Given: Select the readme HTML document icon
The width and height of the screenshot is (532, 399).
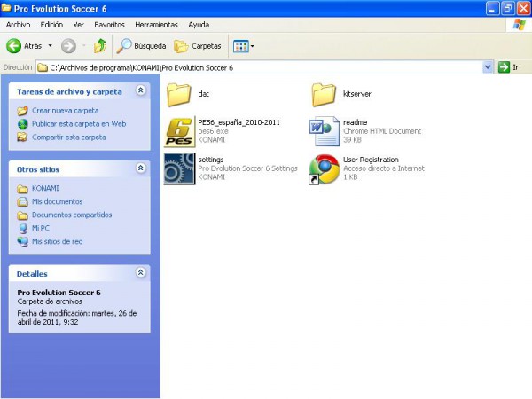Looking at the screenshot, I should point(325,131).
